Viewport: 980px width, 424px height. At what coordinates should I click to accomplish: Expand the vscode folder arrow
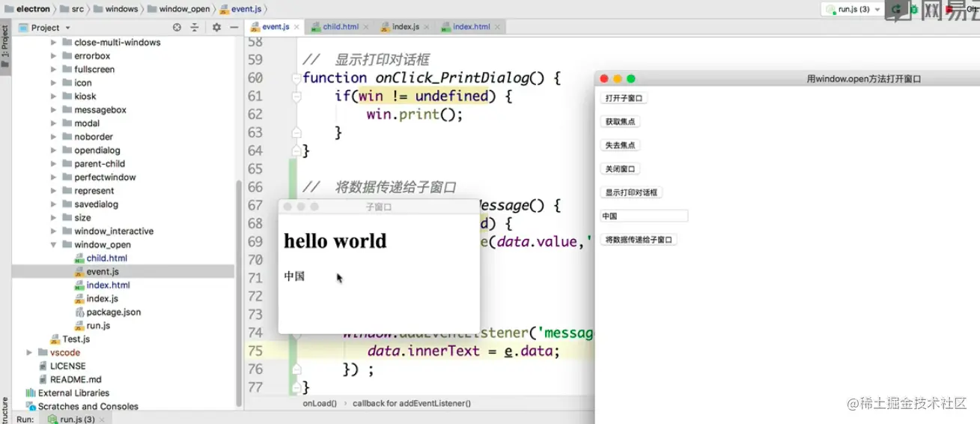click(30, 353)
